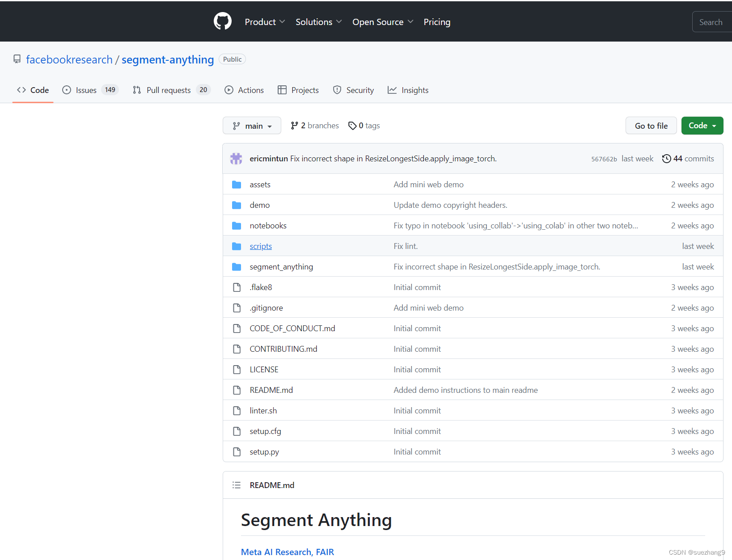
Task: Expand the Open Source dropdown menu
Action: click(x=383, y=22)
